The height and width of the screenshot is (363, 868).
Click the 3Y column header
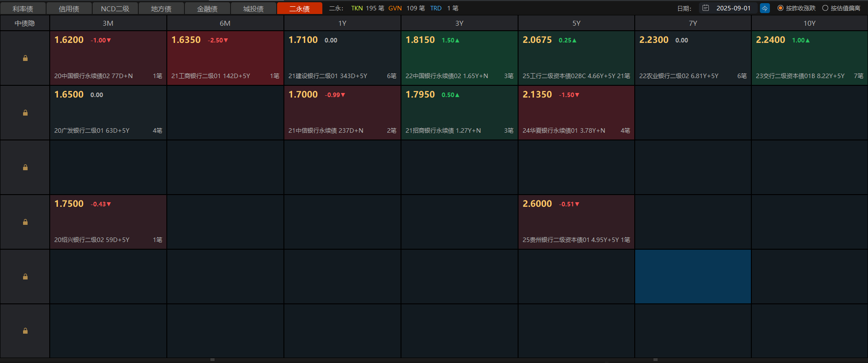(459, 23)
